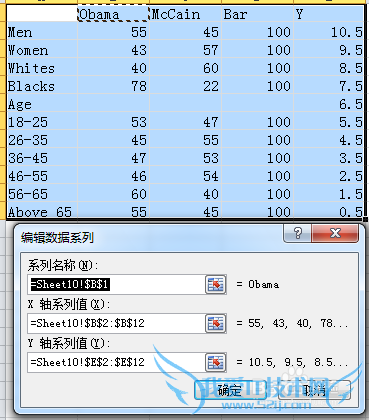Image resolution: width=369 pixels, height=420 pixels.
Task: Focus the Y values field $E$2:$E$12
Action: pos(116,362)
